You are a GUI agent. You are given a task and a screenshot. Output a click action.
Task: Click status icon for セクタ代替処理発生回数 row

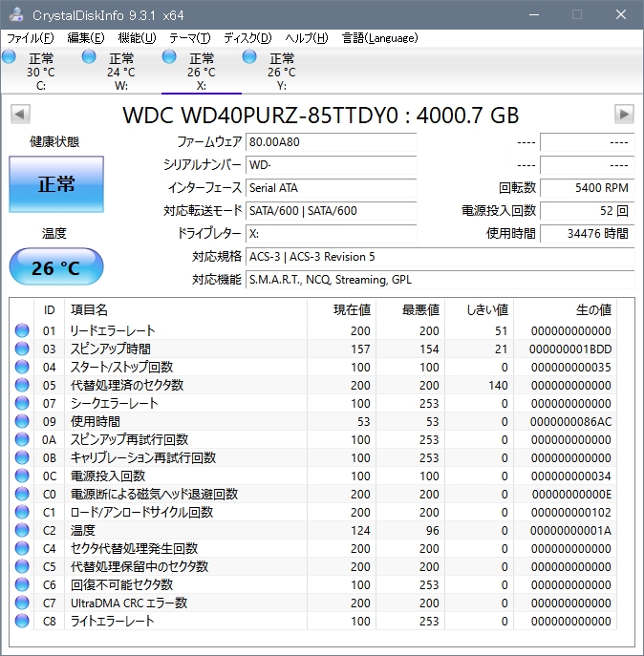click(22, 548)
